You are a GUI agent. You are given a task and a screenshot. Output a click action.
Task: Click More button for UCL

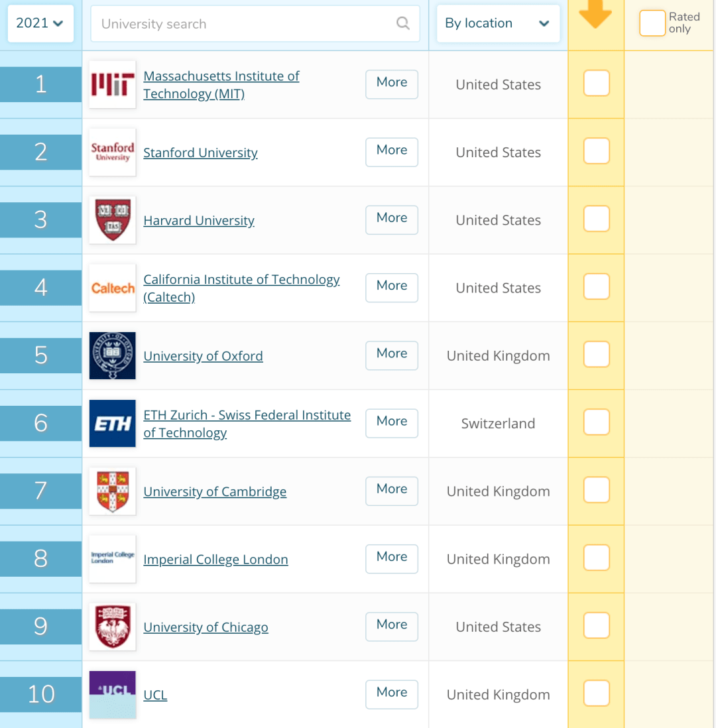click(x=391, y=694)
